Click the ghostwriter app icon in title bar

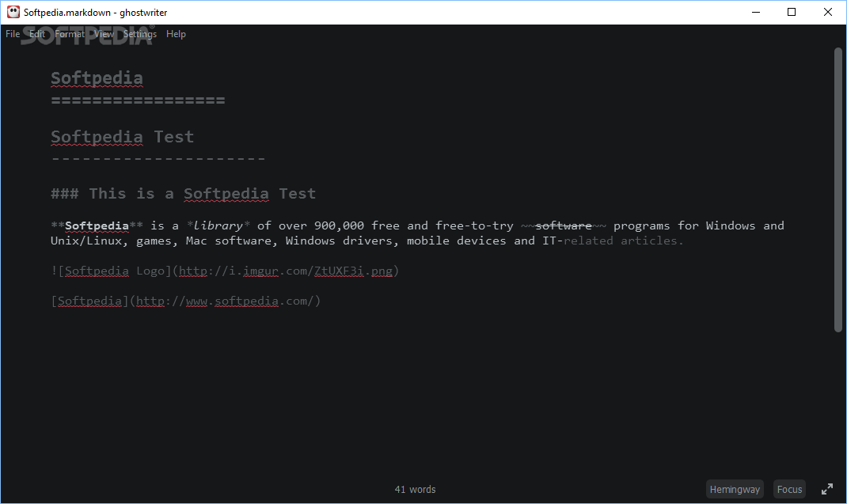pyautogui.click(x=13, y=12)
